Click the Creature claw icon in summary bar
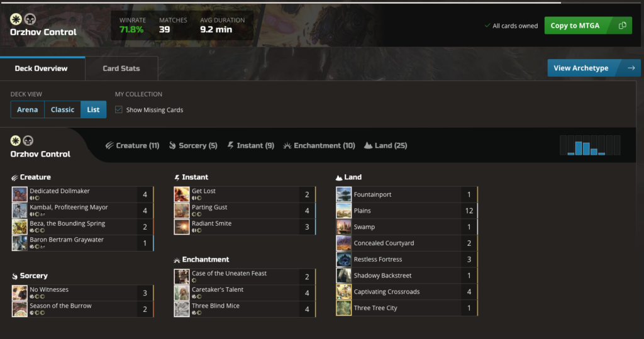644x339 pixels. point(109,145)
